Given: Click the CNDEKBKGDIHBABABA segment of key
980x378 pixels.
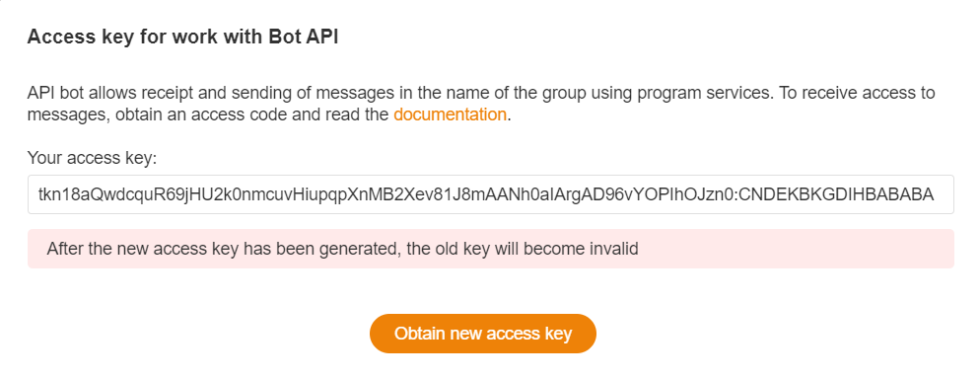Looking at the screenshot, I should click(837, 194).
